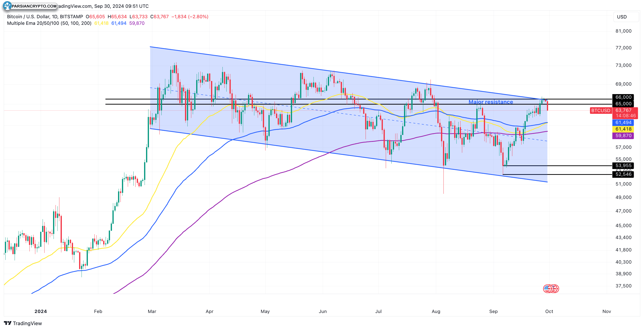The width and height of the screenshot is (644, 330).
Task: Click the TradingView logo at bottom left
Action: pos(23,323)
